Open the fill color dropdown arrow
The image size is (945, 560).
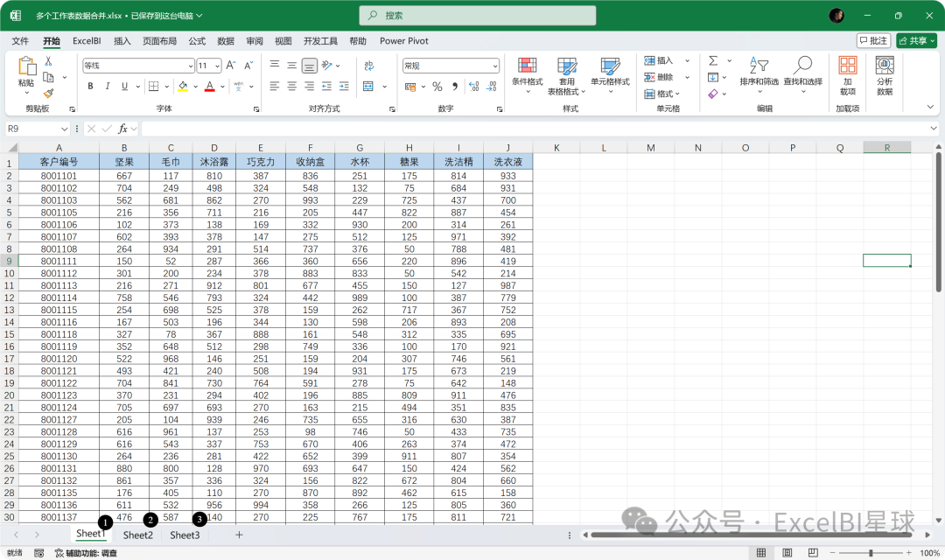click(196, 87)
